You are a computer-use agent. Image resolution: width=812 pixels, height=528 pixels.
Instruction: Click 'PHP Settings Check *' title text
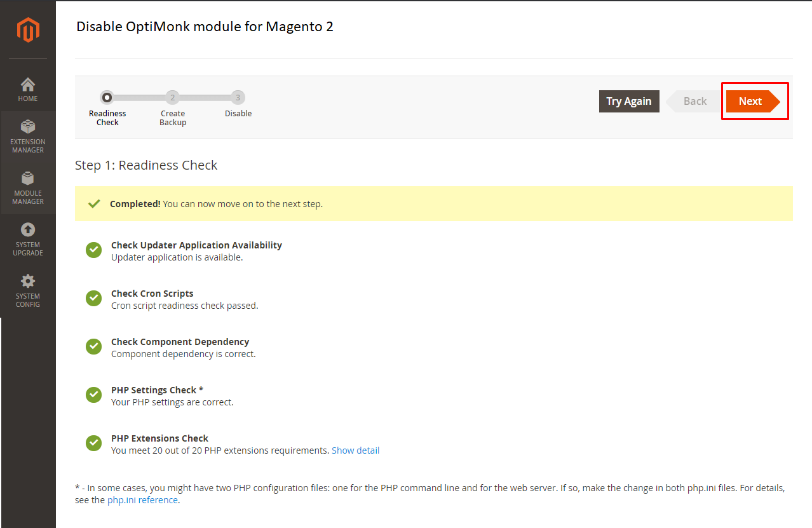click(157, 390)
